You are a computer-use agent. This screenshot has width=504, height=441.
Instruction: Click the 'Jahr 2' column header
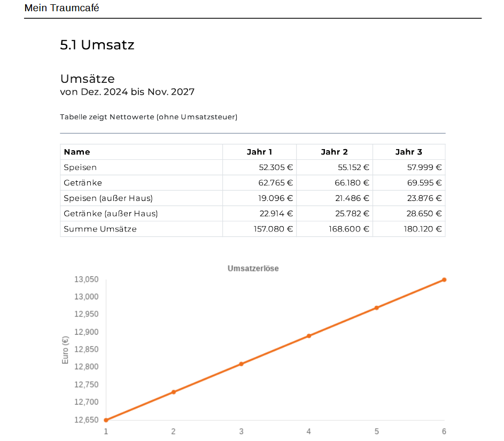[334, 152]
